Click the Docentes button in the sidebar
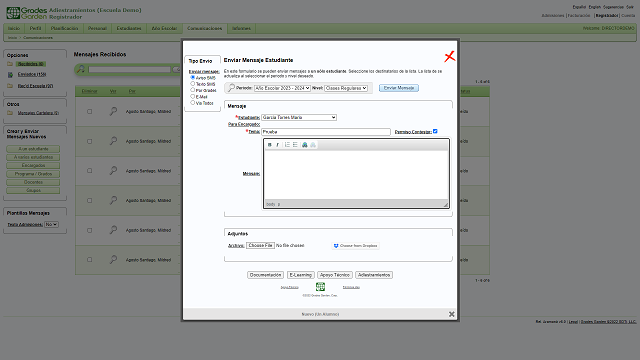 (x=33, y=182)
